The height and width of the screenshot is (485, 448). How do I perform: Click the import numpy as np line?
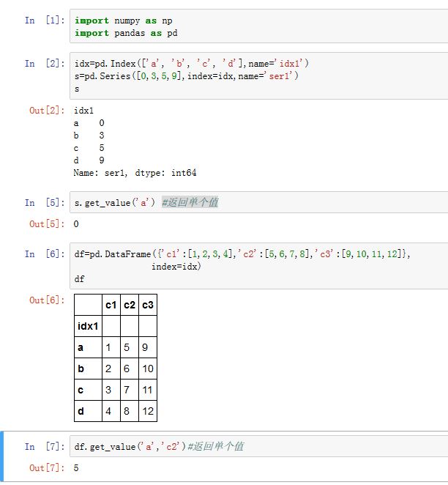123,21
